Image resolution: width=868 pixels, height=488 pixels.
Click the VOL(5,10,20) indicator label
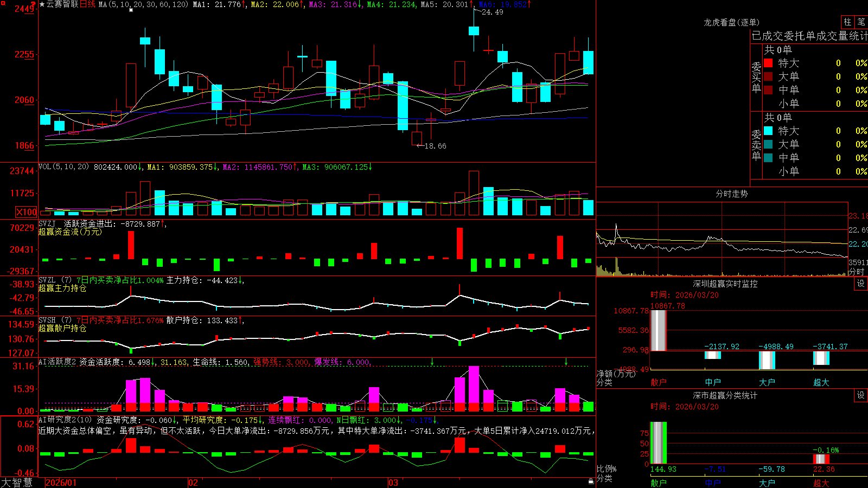63,167
